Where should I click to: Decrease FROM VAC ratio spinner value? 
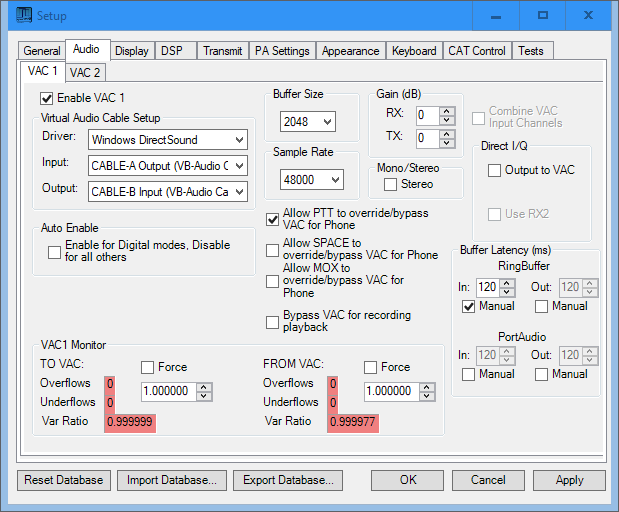(x=431, y=395)
